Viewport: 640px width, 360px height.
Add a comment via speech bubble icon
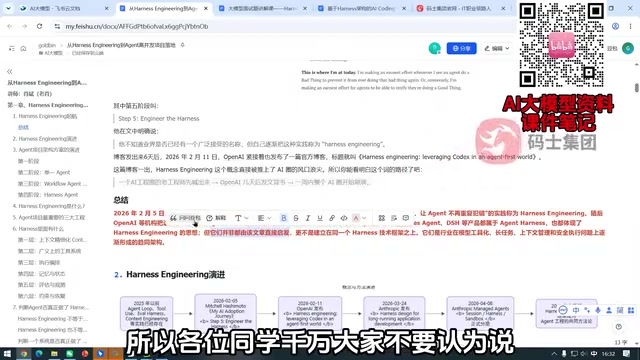pyautogui.click(x=406, y=218)
